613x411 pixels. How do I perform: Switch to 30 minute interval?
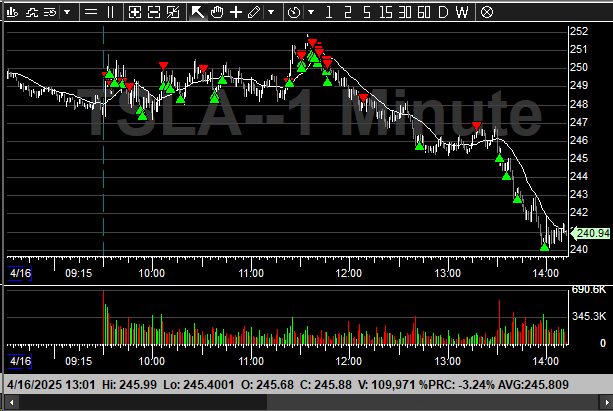(405, 13)
